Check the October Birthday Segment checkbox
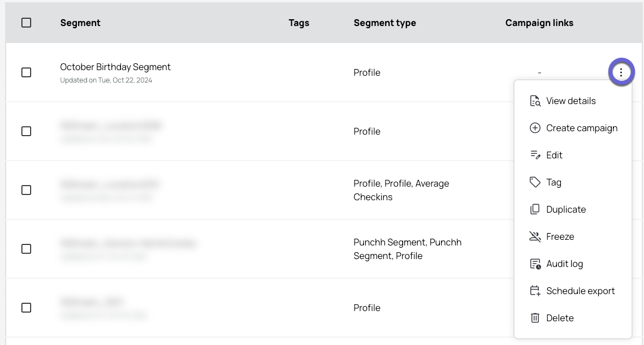The height and width of the screenshot is (345, 644). pos(26,72)
